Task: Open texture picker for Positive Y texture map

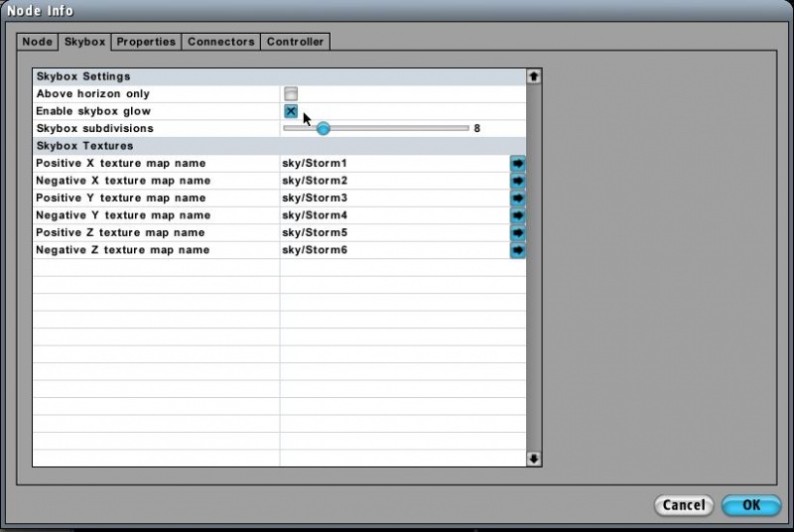Action: point(517,198)
